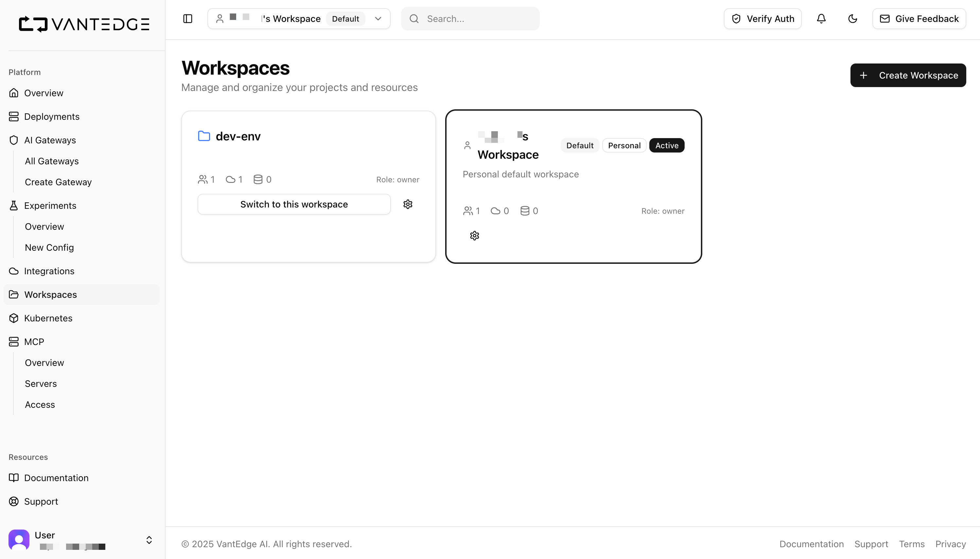Open settings for the dev-env workspace

(x=408, y=204)
